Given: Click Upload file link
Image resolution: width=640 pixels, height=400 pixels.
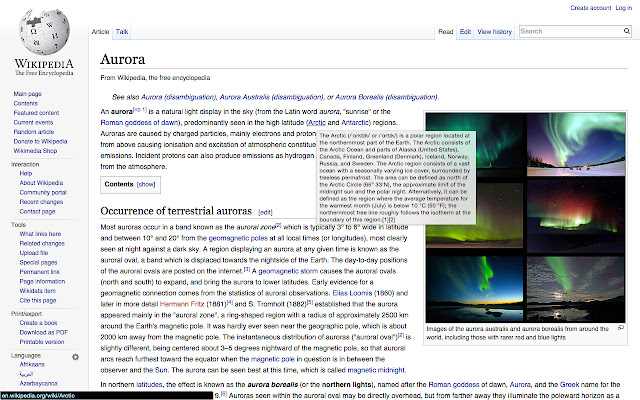Looking at the screenshot, I should 34,253.
